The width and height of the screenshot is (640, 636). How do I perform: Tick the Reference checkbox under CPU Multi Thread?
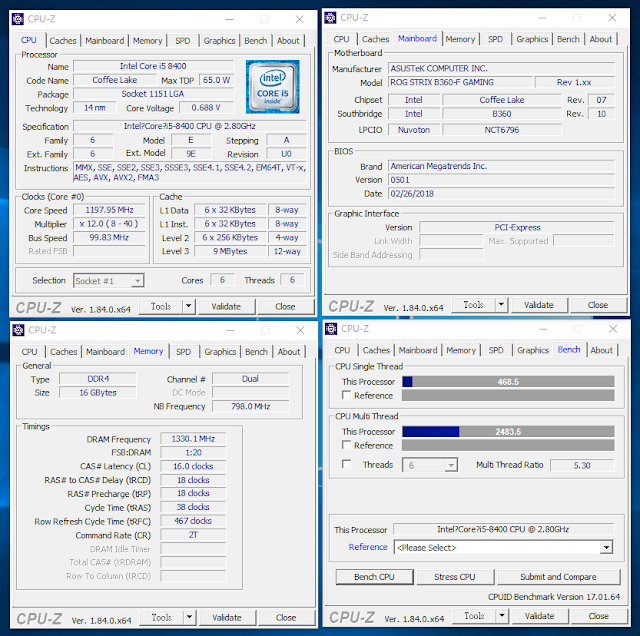pos(347,445)
